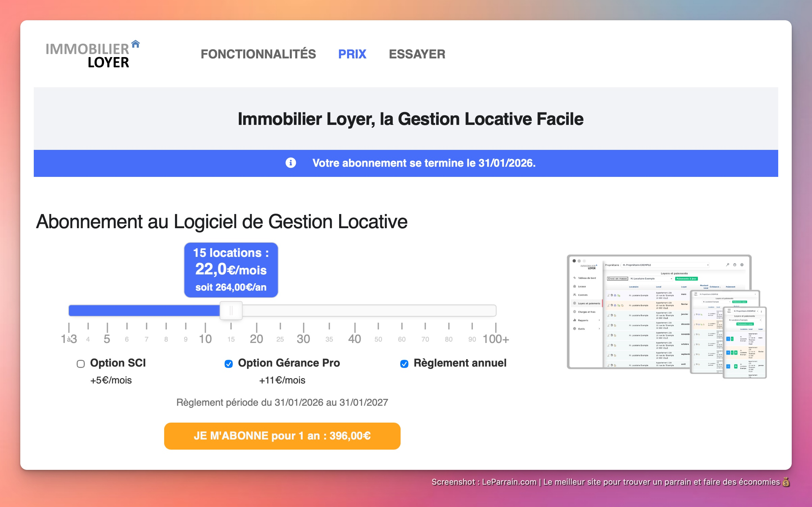The width and height of the screenshot is (812, 507).
Task: Click the subscription end date banner text
Action: (424, 163)
